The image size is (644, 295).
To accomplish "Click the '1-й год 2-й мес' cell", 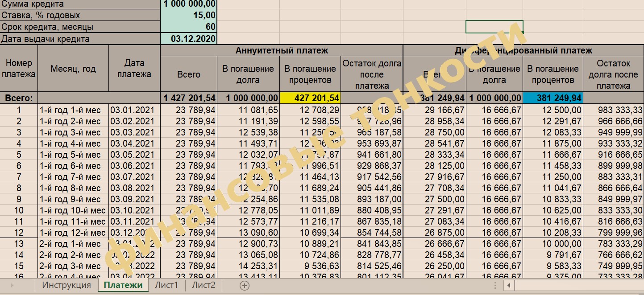I will click(73, 121).
